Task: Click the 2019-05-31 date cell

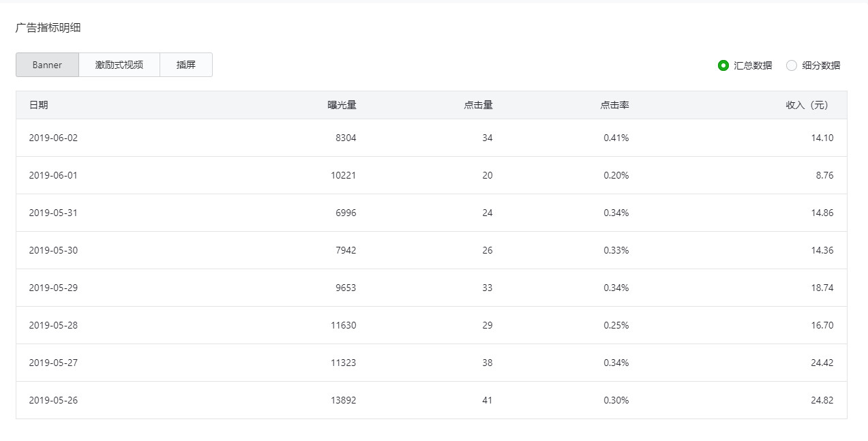Action: pyautogui.click(x=53, y=213)
